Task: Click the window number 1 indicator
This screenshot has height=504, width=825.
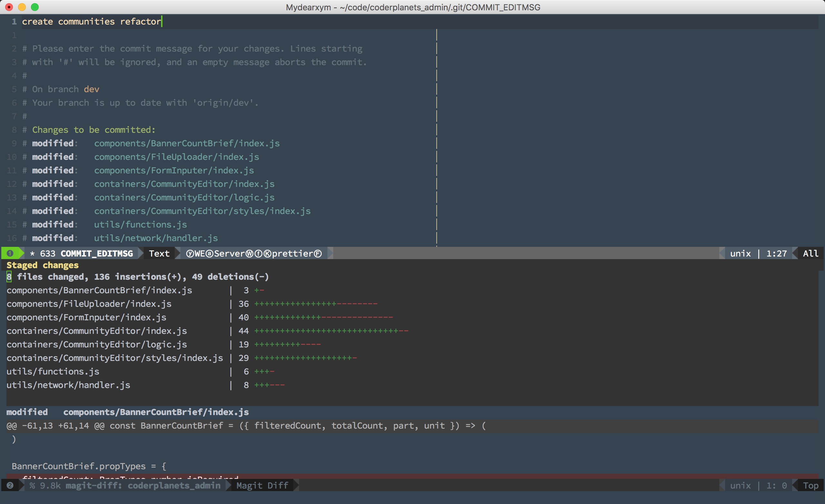Action: 10,253
